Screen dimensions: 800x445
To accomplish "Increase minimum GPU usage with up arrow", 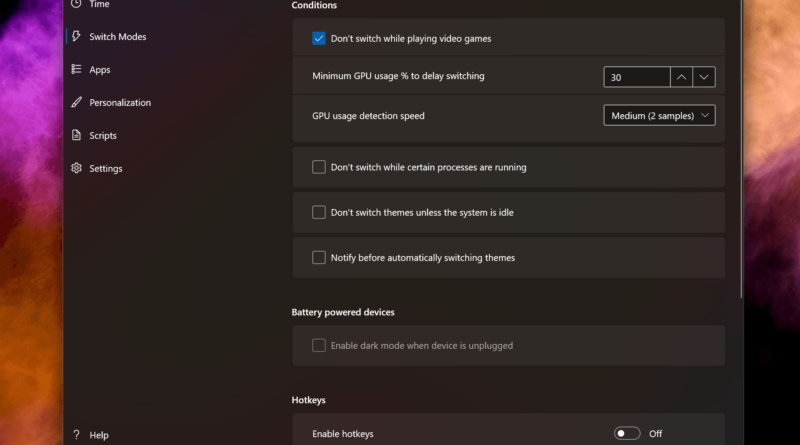I will (x=681, y=77).
